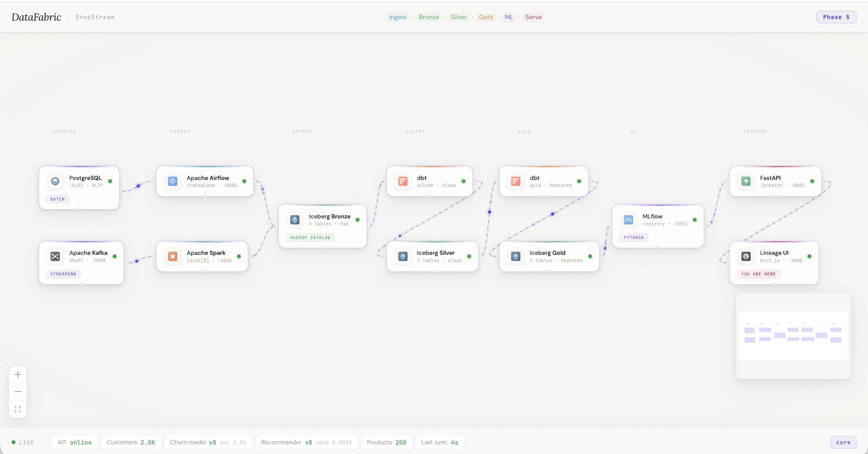
Task: Click the HADOOP CATALOG tag
Action: tap(310, 238)
